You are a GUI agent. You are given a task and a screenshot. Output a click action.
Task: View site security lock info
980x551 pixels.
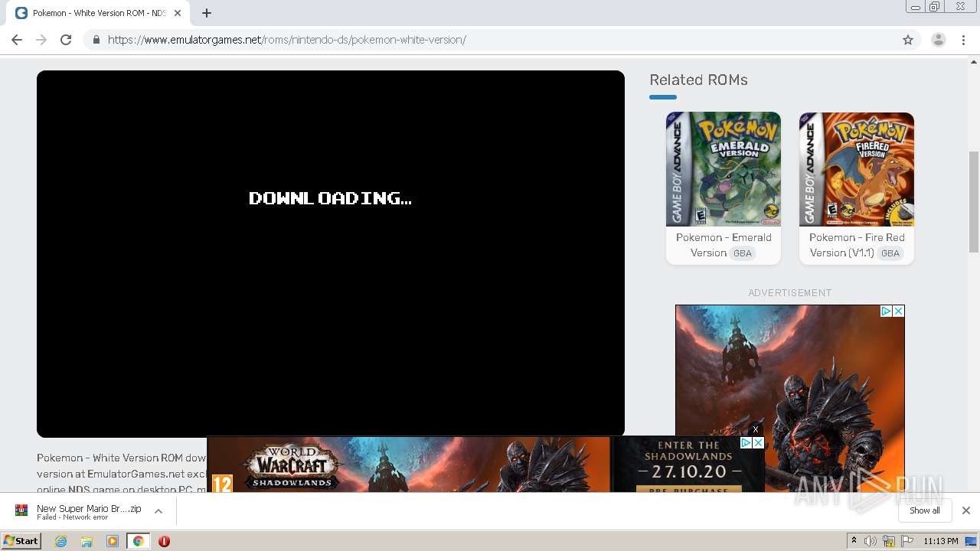[x=96, y=40]
